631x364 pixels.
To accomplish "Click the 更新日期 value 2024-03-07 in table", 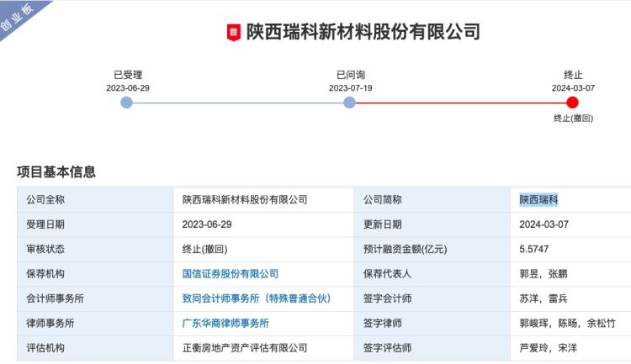I will [544, 224].
